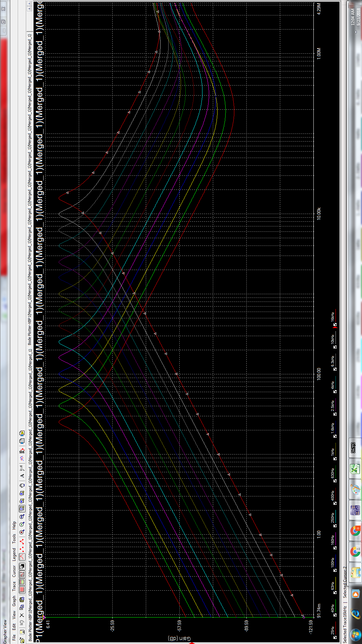The image size is (362, 644).
Task: Open Excel from the taskbar
Action: point(355,468)
